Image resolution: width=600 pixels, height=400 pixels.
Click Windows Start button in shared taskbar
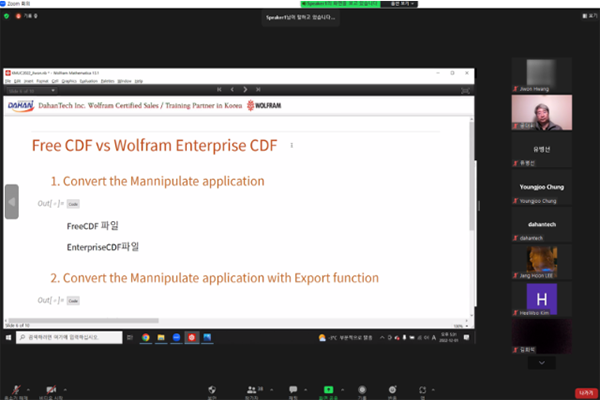(x=8, y=337)
